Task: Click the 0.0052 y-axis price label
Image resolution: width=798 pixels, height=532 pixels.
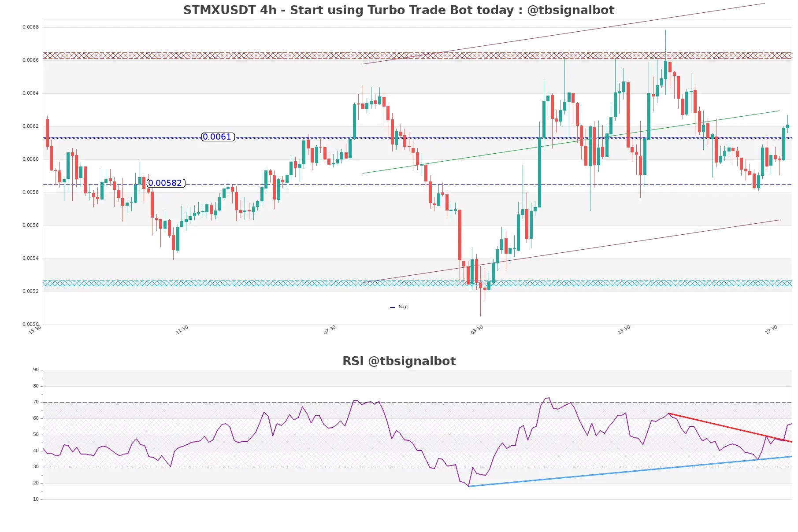Action: click(31, 292)
